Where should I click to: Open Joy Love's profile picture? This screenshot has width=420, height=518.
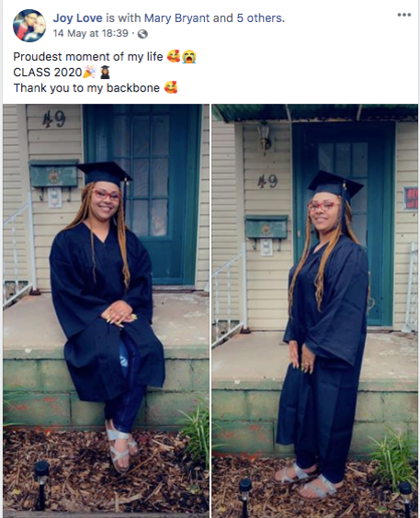29,26
